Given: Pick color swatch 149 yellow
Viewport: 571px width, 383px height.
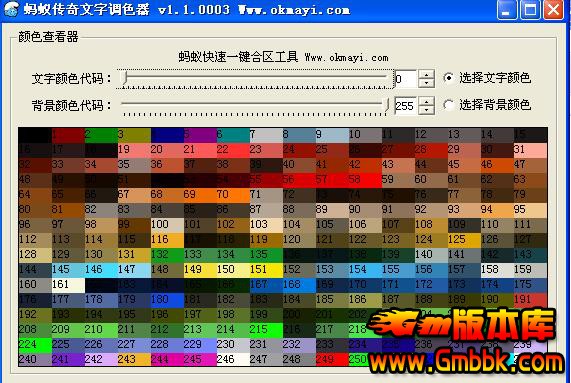Looking at the screenshot, I should 200,270.
